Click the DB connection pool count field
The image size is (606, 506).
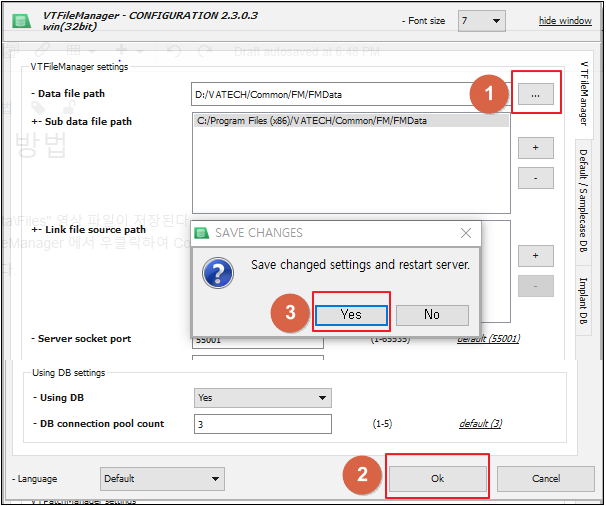point(263,424)
